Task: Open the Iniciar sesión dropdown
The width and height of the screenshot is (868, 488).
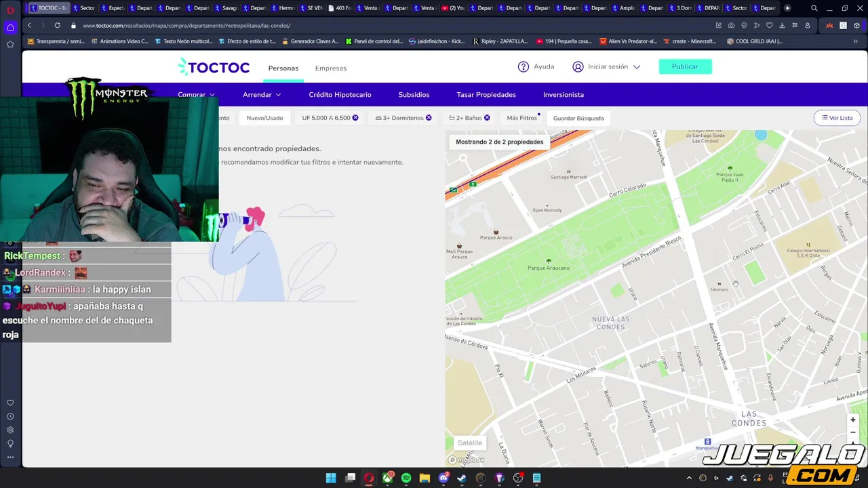Action: click(x=606, y=66)
